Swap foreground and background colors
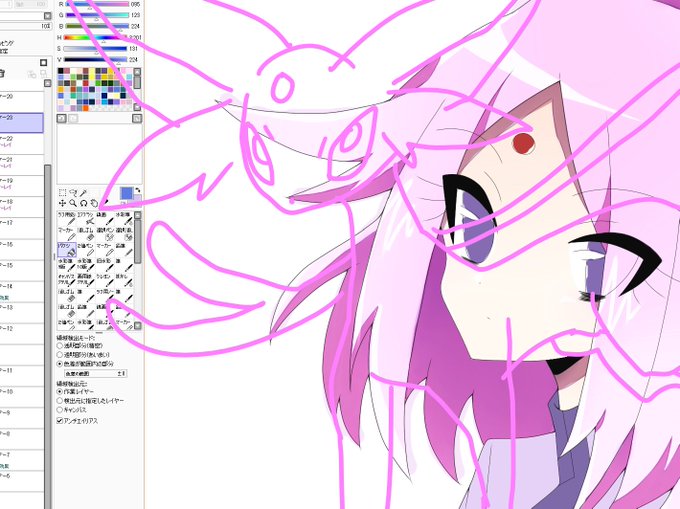The width and height of the screenshot is (680, 509). pos(138,190)
